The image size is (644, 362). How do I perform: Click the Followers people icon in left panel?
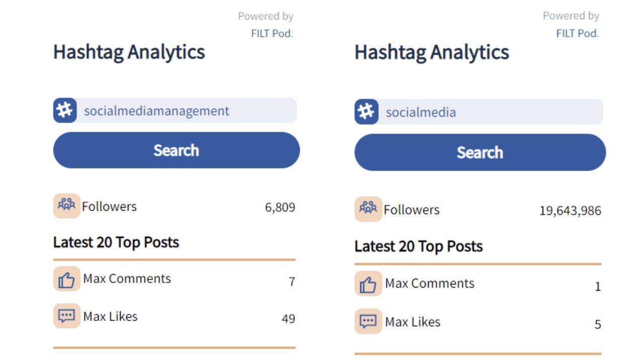66,206
